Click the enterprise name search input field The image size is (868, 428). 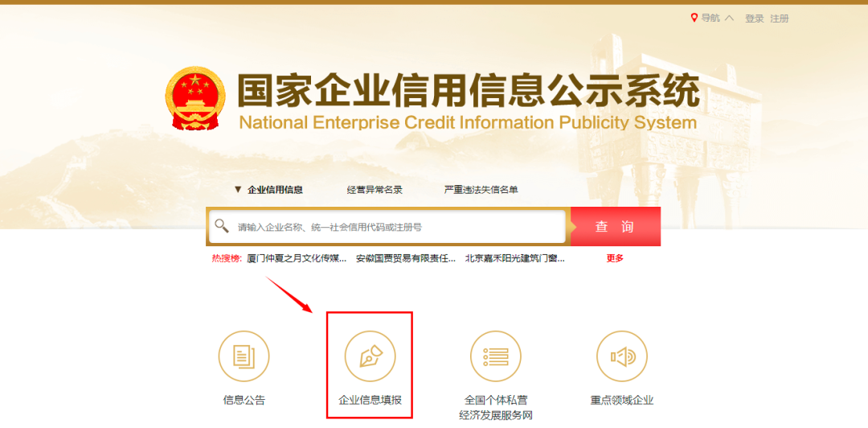[398, 227]
